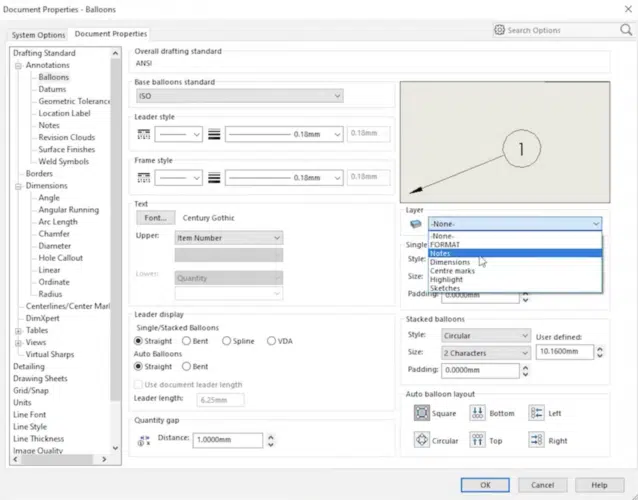Click the Stacked balloons Padding field
The image size is (638, 500).
point(480,370)
